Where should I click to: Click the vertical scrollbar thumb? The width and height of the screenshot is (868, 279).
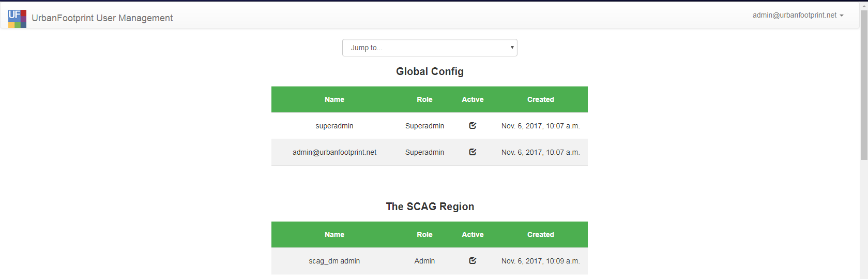coord(864,85)
